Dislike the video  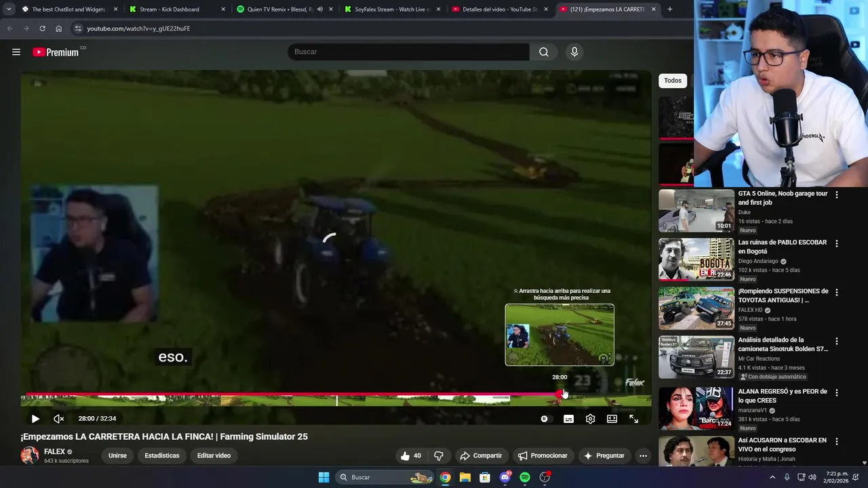pyautogui.click(x=439, y=455)
